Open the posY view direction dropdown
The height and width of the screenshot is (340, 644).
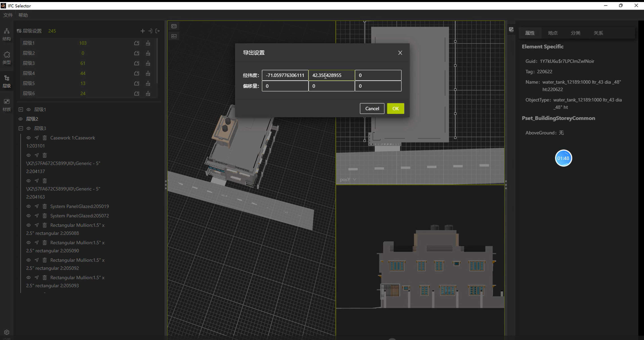point(348,179)
